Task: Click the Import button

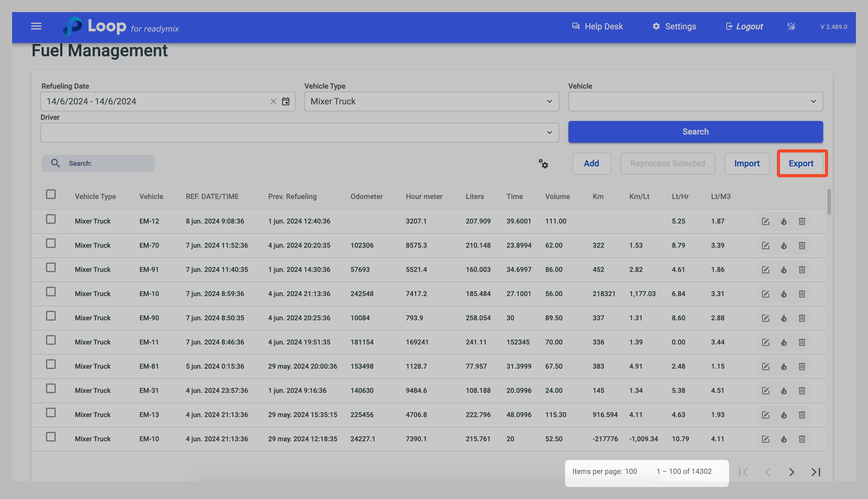Action: point(747,164)
